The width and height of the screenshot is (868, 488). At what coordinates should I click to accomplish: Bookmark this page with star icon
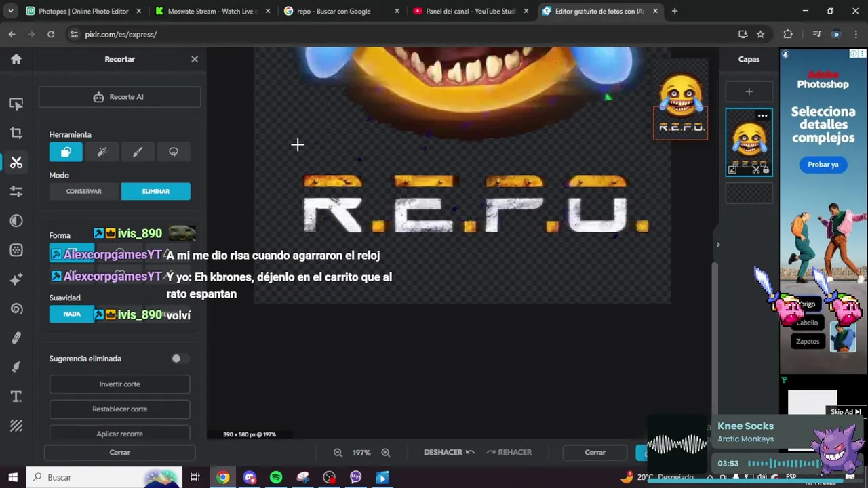(x=760, y=34)
